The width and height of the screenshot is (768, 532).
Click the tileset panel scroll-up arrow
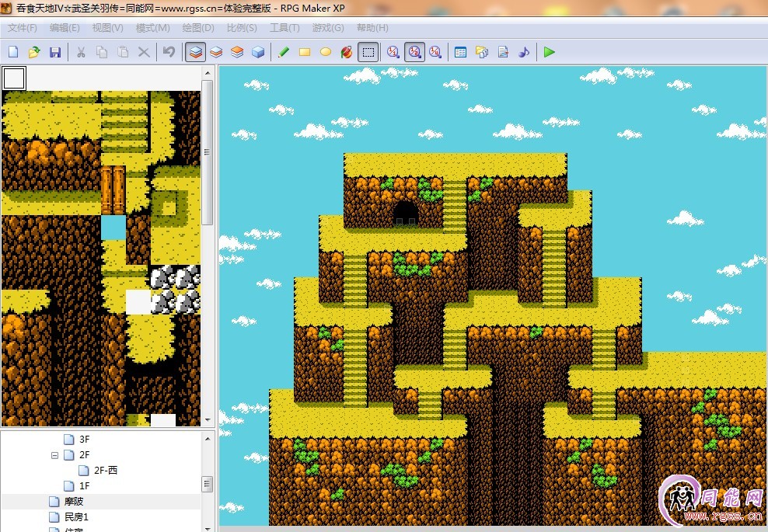pyautogui.click(x=208, y=72)
